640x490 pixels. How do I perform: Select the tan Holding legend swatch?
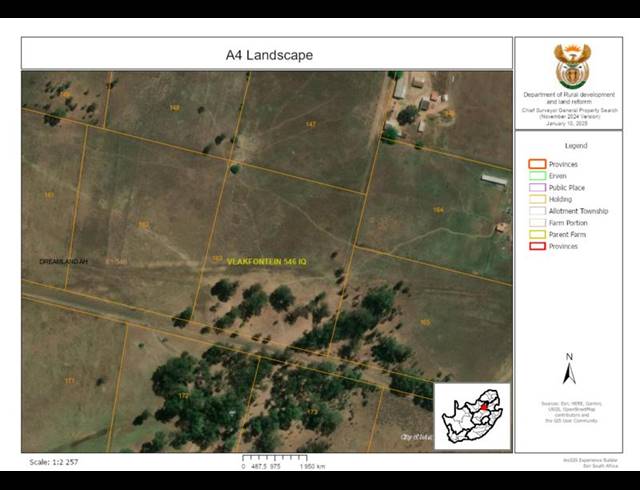537,199
